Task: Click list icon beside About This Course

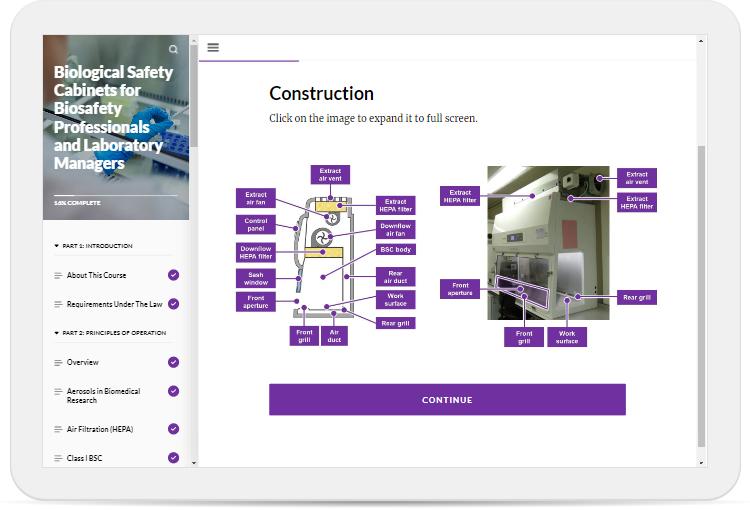Action: [x=58, y=275]
